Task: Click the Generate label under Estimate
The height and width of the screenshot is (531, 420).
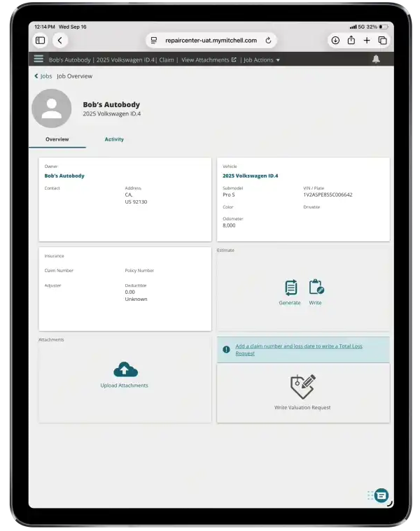Action: tap(290, 303)
